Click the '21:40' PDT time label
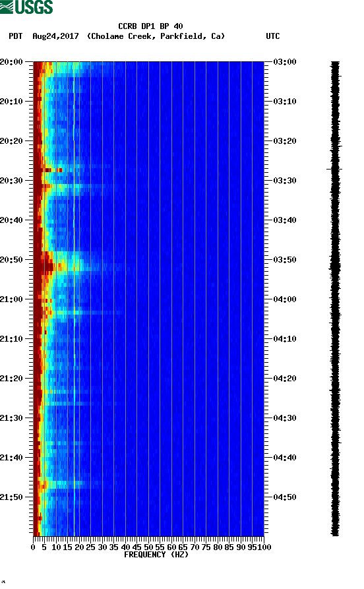The width and height of the screenshot is (364, 589). point(11,458)
